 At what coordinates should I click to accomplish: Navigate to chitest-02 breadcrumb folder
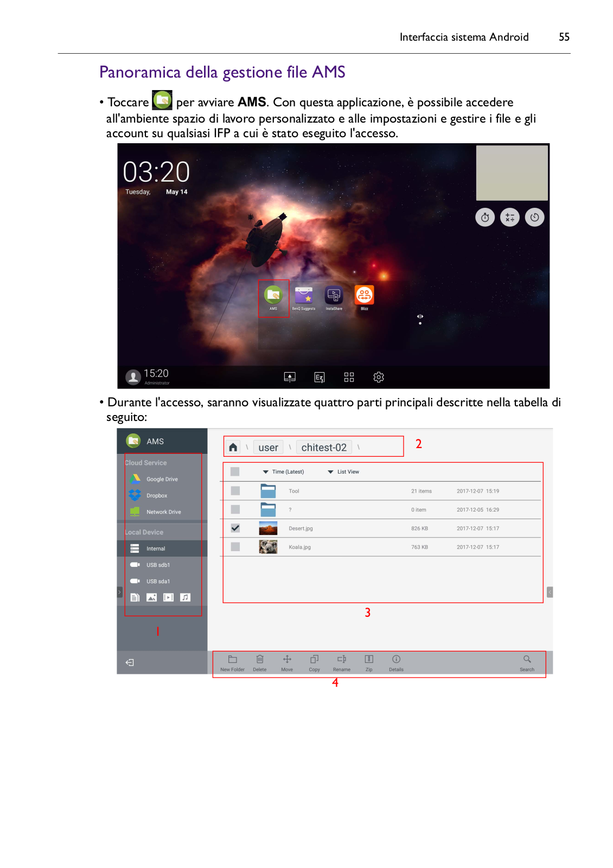[x=324, y=448]
